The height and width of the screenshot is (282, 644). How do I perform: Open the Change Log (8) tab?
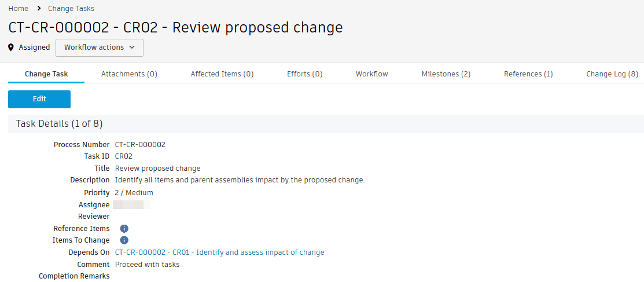click(x=612, y=74)
